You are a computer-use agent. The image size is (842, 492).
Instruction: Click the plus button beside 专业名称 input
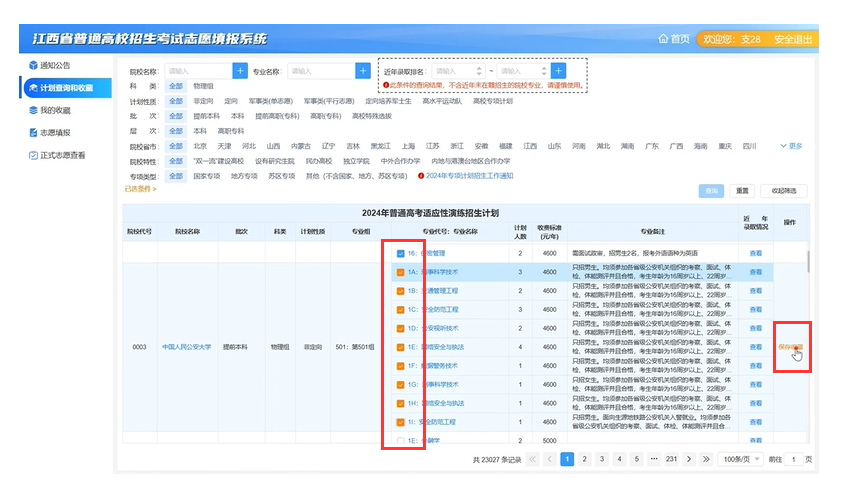(x=363, y=71)
